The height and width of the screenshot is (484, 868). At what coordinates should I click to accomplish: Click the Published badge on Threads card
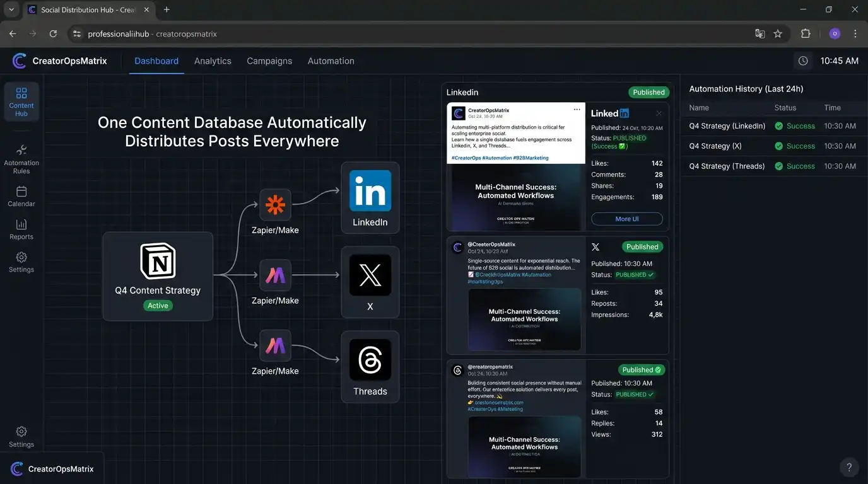[x=642, y=370]
